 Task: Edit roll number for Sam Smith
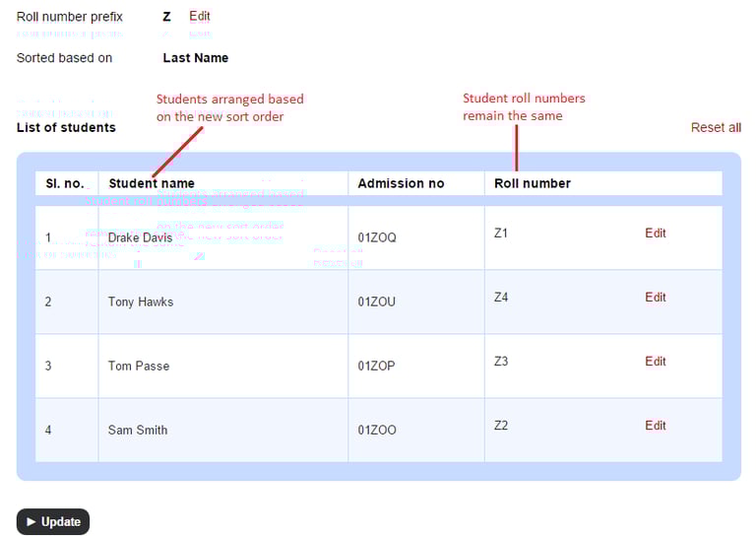coord(656,426)
